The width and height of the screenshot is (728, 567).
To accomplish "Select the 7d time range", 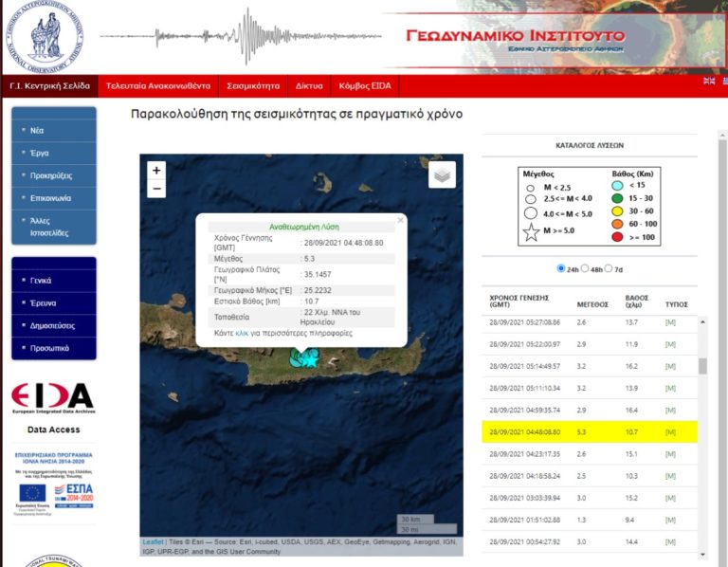I will pos(609,268).
